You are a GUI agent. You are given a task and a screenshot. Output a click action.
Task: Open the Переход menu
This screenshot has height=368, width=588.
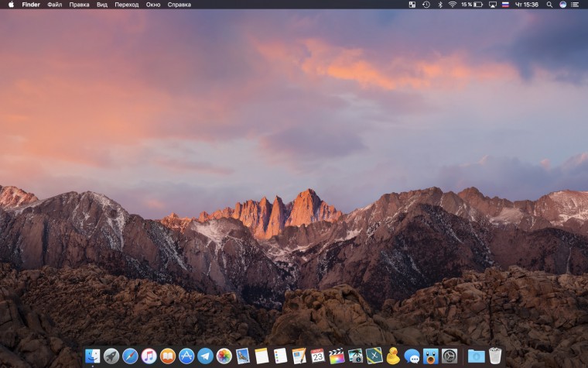pyautogui.click(x=126, y=5)
